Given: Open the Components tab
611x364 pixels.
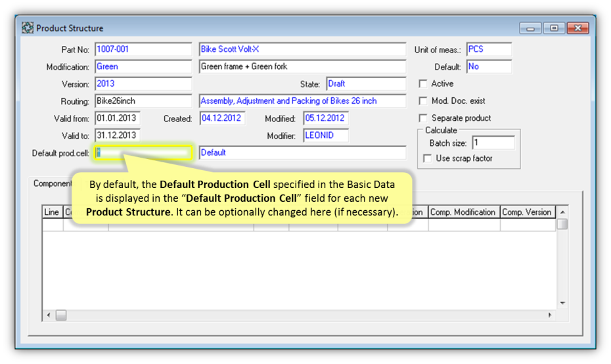Looking at the screenshot, I should click(x=52, y=183).
